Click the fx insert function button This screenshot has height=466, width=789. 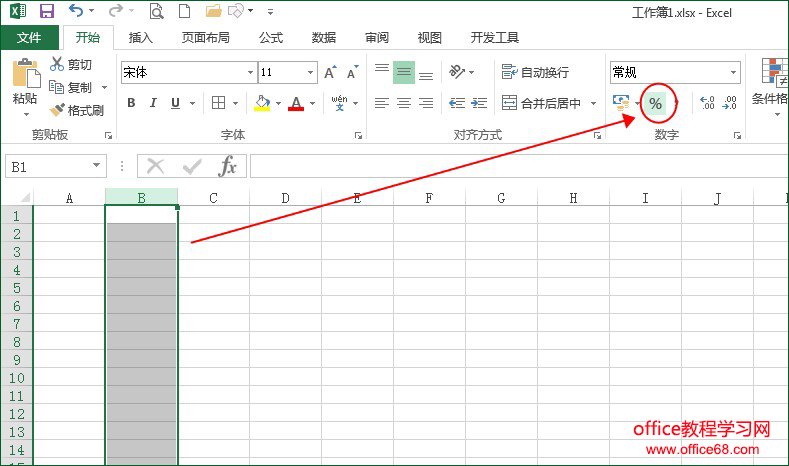[227, 166]
